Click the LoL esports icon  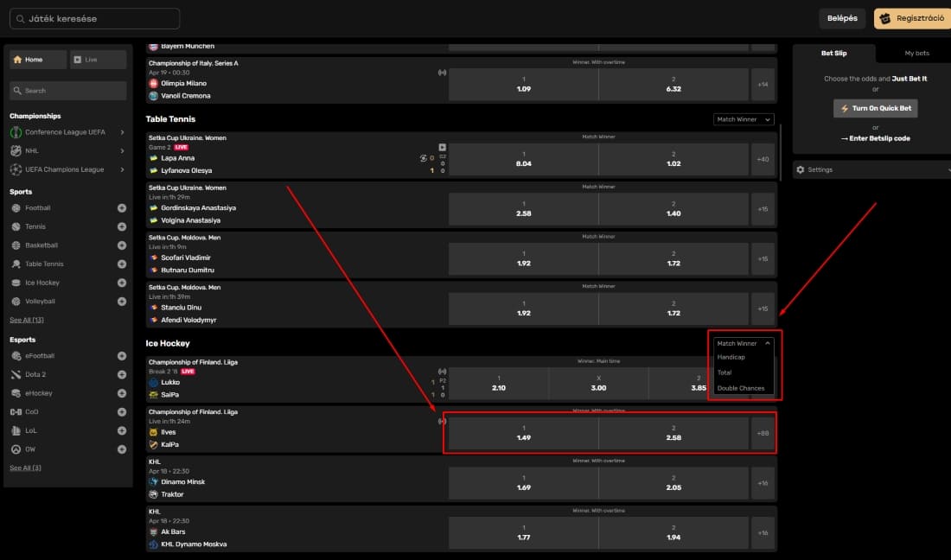(16, 431)
